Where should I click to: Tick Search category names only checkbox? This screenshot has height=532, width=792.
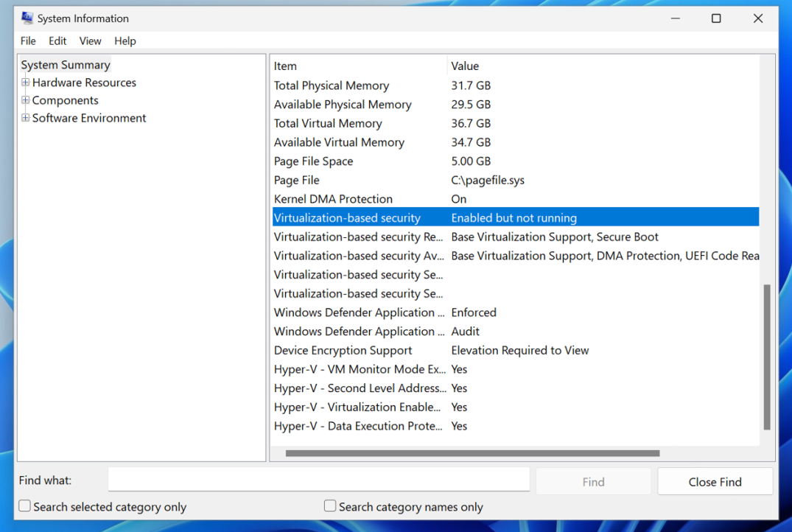(x=330, y=506)
